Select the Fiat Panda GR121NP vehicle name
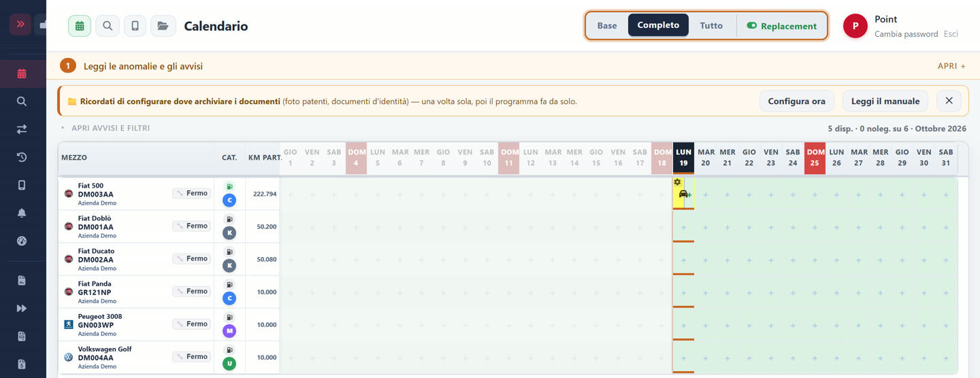This screenshot has width=980, height=378. click(95, 288)
